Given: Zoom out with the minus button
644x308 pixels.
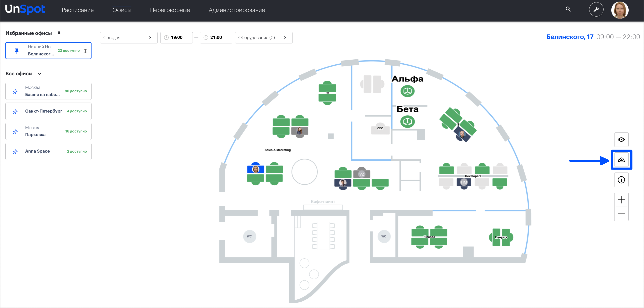Looking at the screenshot, I should (621, 214).
